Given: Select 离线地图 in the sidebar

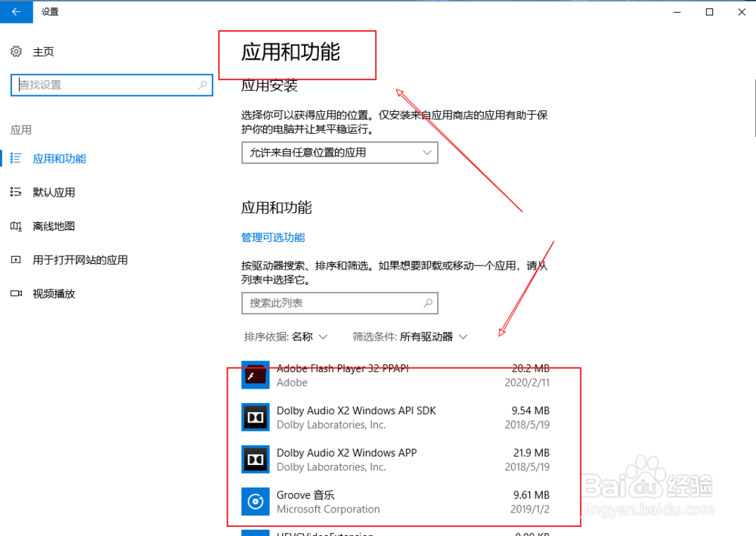Looking at the screenshot, I should pyautogui.click(x=54, y=226).
